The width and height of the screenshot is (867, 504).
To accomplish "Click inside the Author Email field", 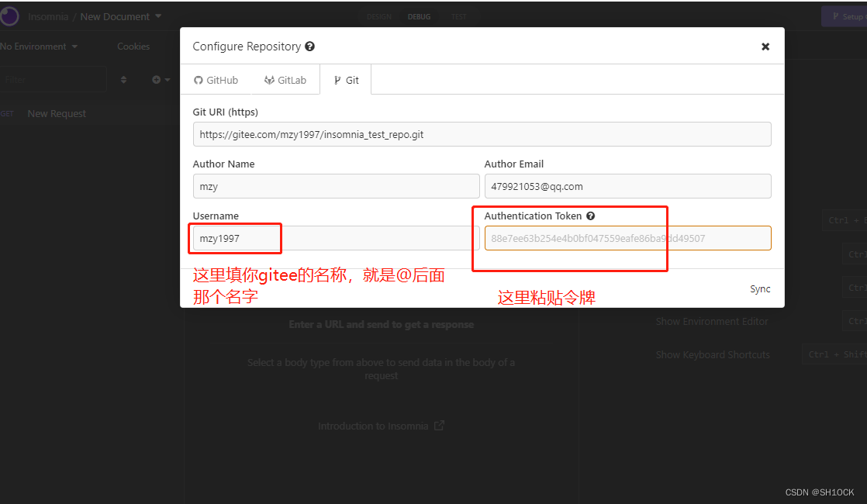I will (627, 186).
